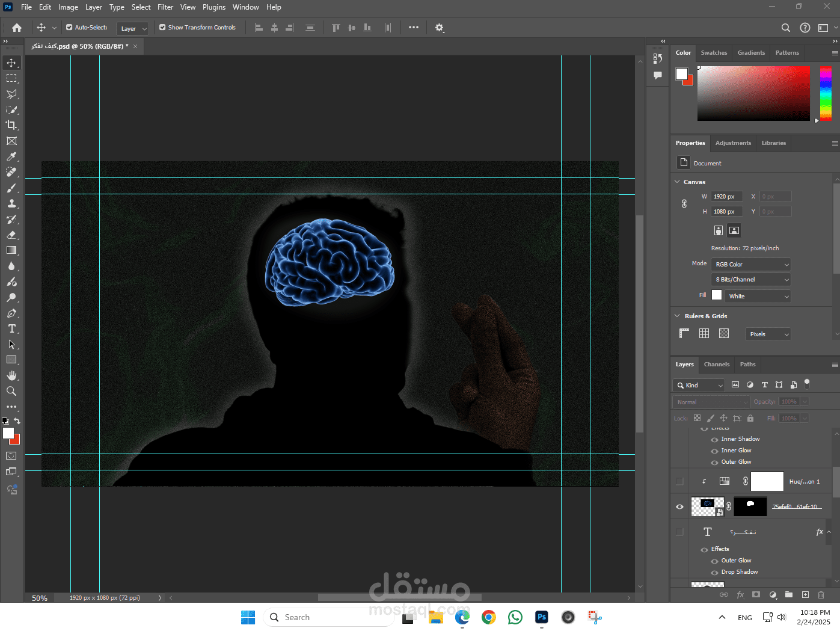The height and width of the screenshot is (631, 840).
Task: Select the Eyedropper tool
Action: click(x=11, y=156)
